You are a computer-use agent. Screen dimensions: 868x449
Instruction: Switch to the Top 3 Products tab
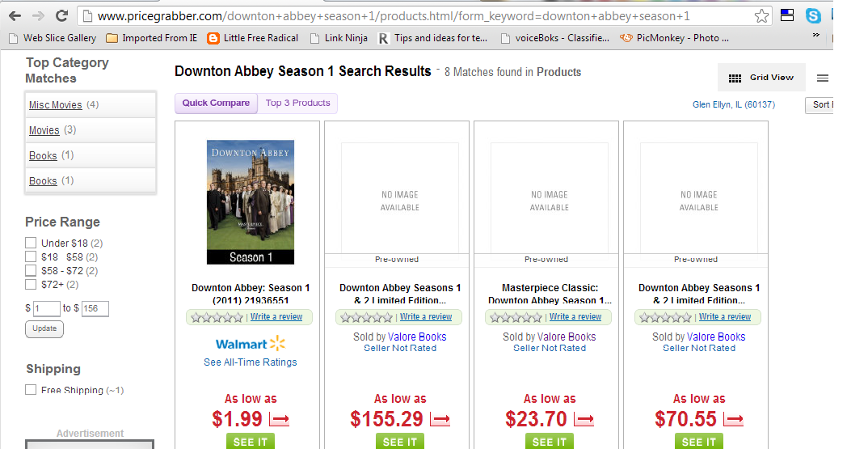[297, 104]
